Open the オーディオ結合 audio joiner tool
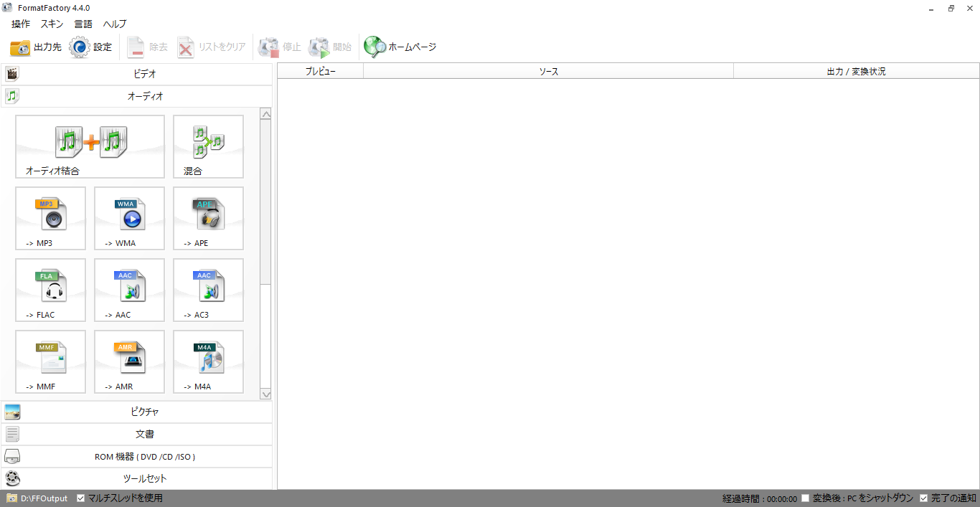Image resolution: width=980 pixels, height=507 pixels. point(90,146)
